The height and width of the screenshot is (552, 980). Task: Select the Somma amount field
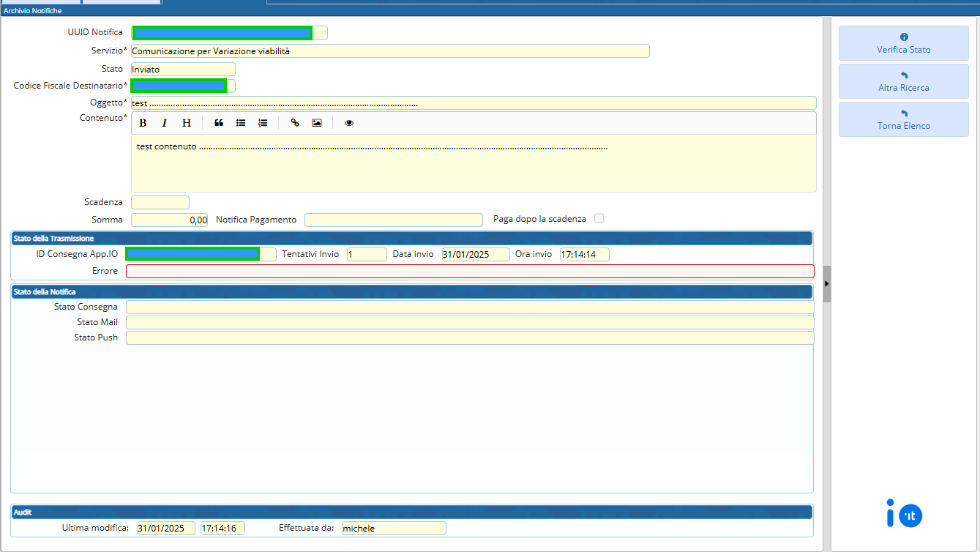click(169, 220)
